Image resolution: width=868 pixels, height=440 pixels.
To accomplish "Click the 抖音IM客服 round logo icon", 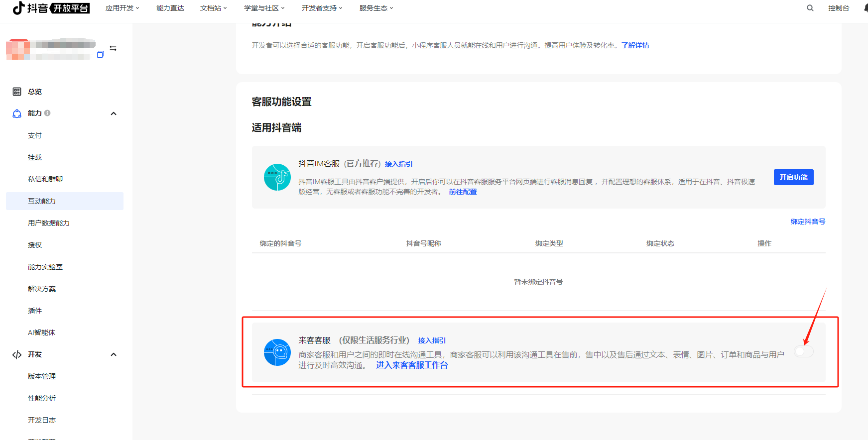I will (x=277, y=177).
